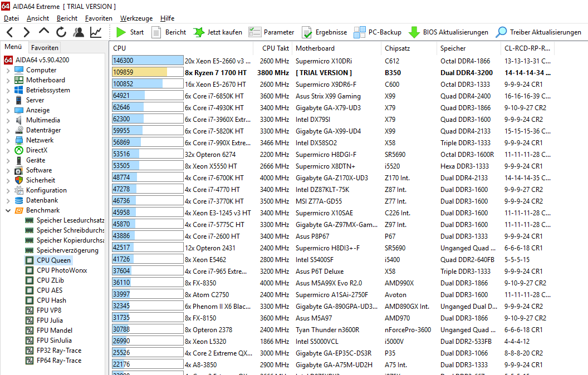This screenshot has width=588, height=375.
Task: Open the Bericht menu
Action: tap(67, 18)
